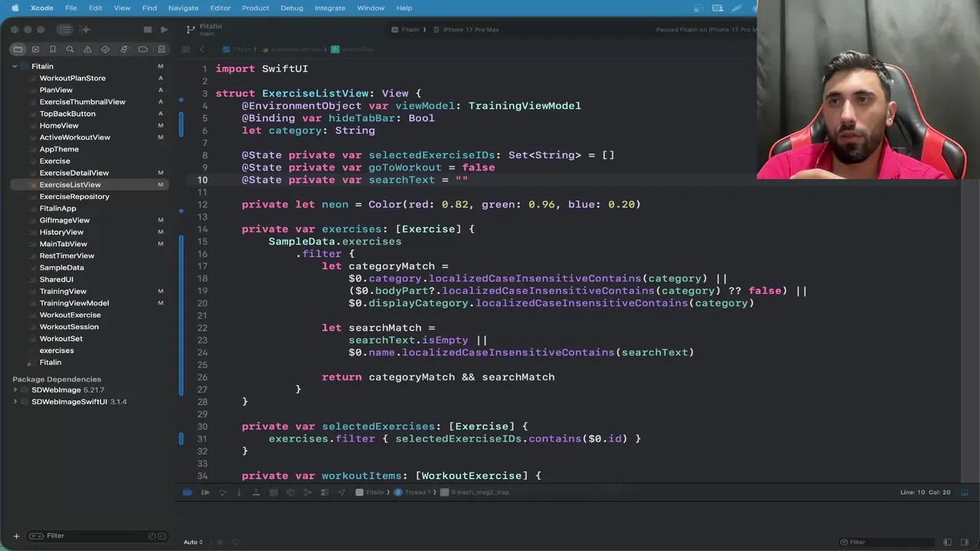Open ExerciseThumbnailView file
Viewport: 980px width, 551px height.
(x=82, y=102)
